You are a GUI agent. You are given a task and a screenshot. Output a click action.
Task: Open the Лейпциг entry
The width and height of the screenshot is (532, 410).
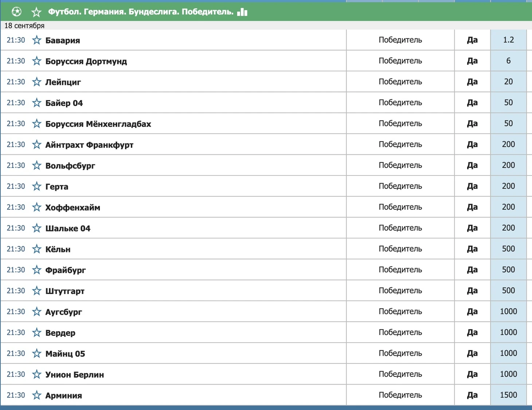click(63, 82)
